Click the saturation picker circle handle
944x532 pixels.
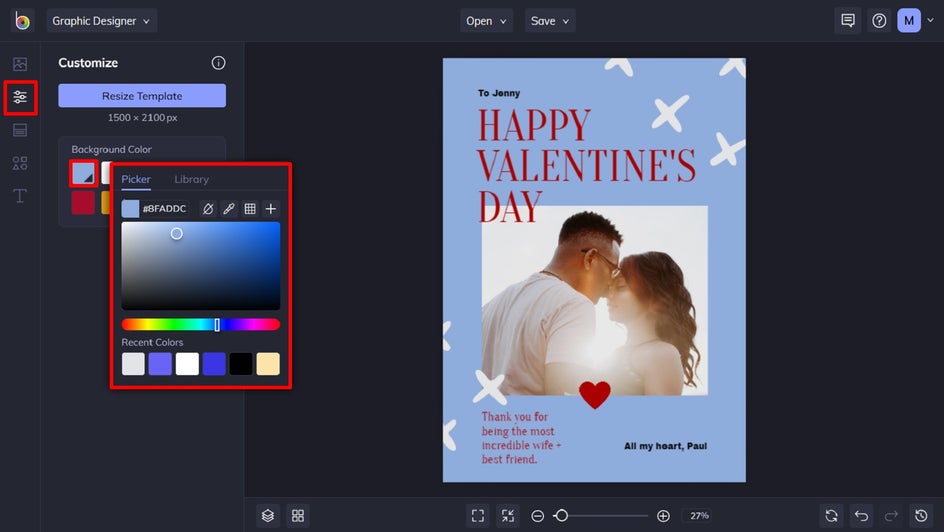coord(176,234)
